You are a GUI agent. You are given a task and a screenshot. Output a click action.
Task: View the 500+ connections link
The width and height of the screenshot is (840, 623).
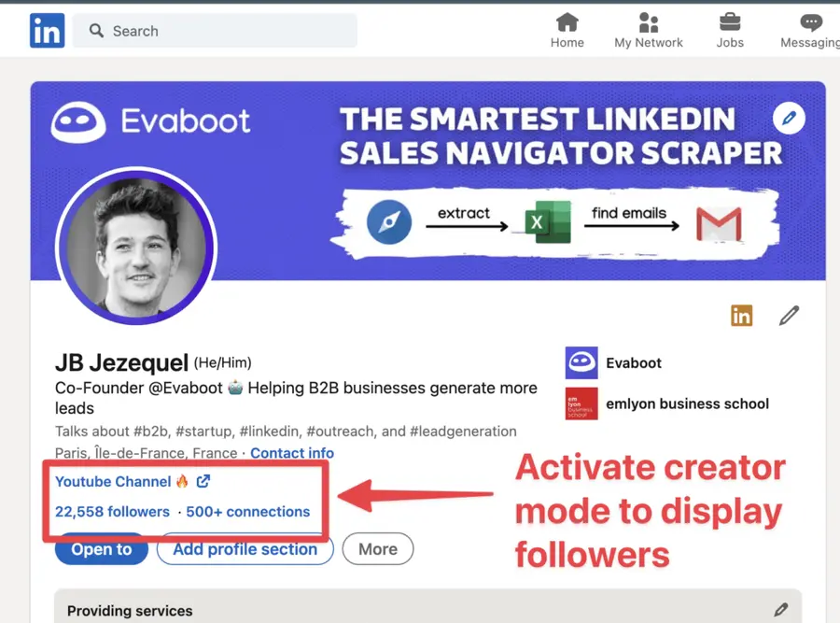[247, 512]
